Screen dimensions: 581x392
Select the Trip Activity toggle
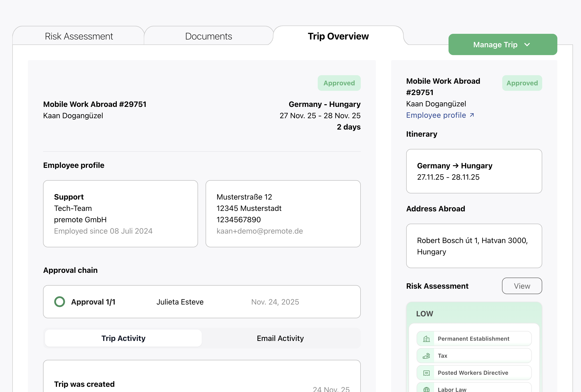pos(123,338)
